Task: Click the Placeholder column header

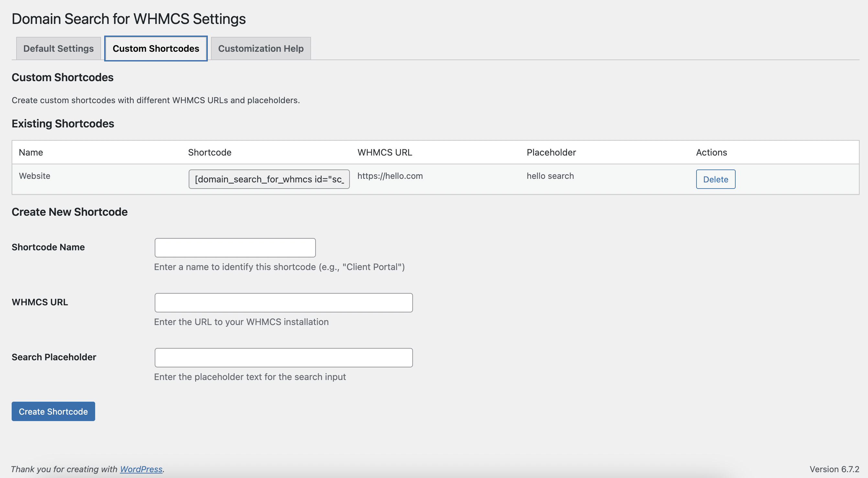Action: 551,152
